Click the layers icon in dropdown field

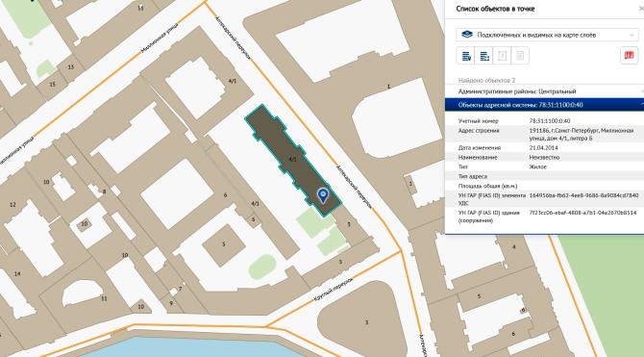466,35
